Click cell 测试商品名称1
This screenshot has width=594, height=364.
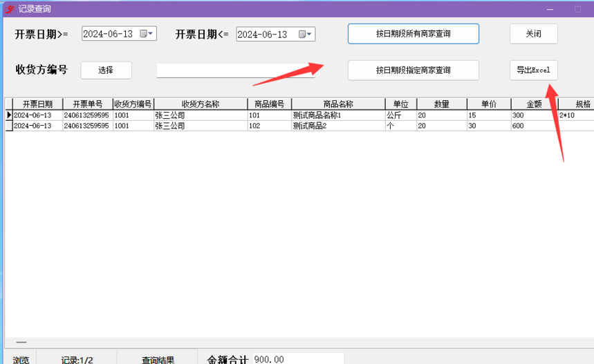pyautogui.click(x=338, y=115)
